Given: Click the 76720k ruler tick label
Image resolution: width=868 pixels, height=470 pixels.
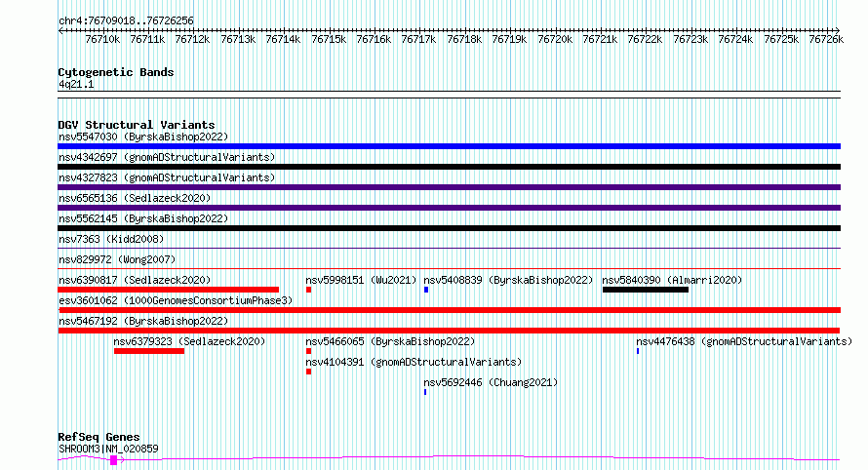Looking at the screenshot, I should pos(555,39).
